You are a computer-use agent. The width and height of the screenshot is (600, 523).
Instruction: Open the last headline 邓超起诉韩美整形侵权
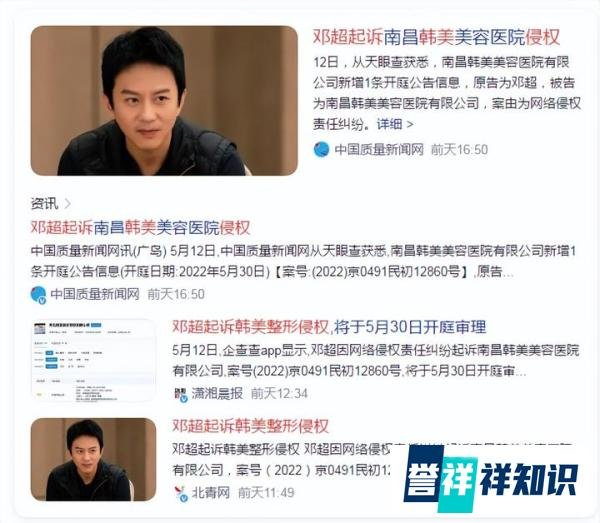(x=251, y=426)
